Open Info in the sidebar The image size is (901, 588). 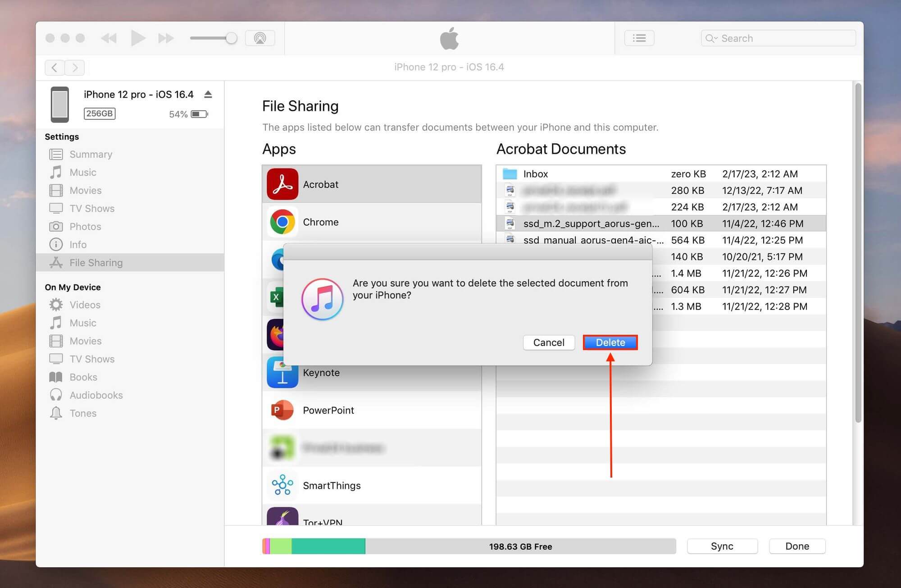[130, 245]
